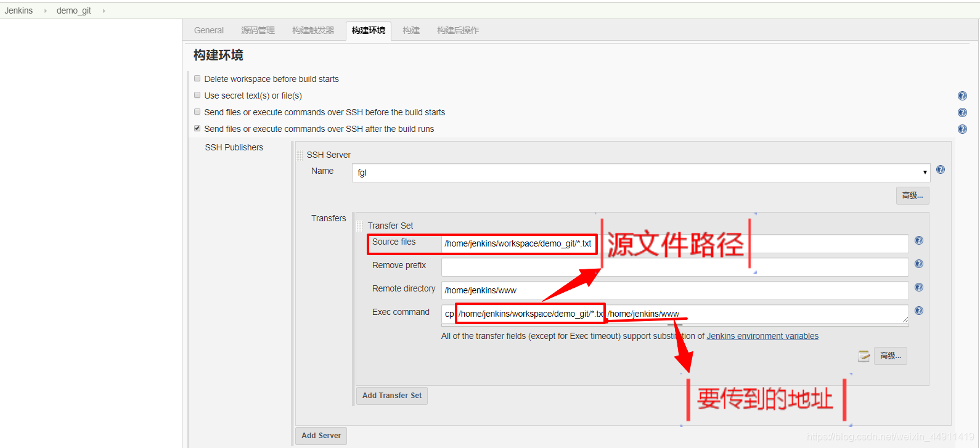Open breadcrumb arrow after Jenkins
The image size is (980, 448).
[45, 10]
